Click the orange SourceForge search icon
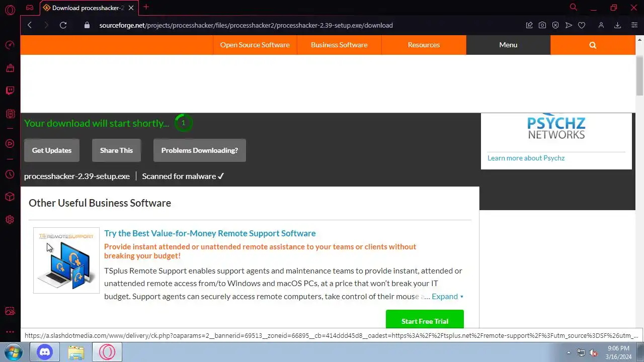The width and height of the screenshot is (644, 362). pyautogui.click(x=593, y=45)
